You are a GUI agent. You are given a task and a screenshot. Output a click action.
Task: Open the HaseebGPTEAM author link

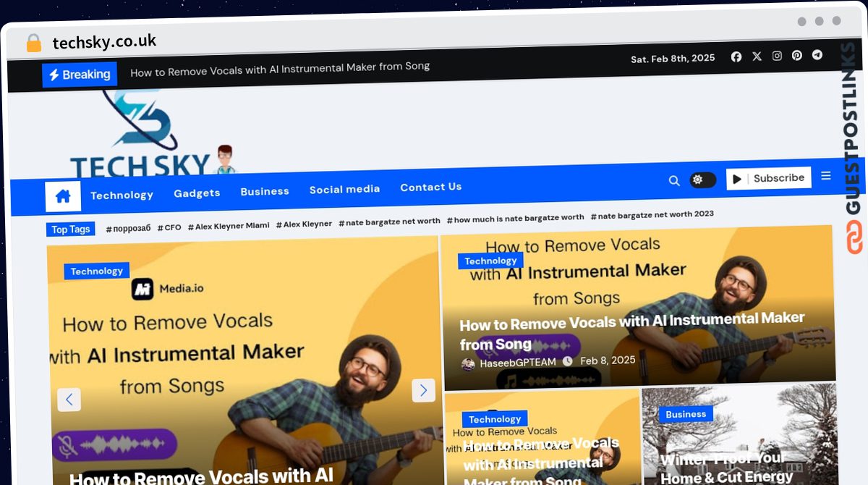pos(518,363)
